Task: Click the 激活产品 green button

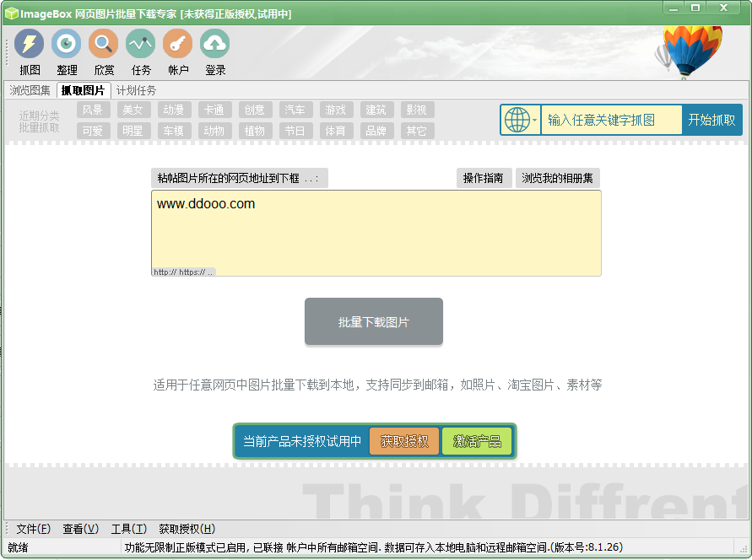Action: (x=477, y=441)
